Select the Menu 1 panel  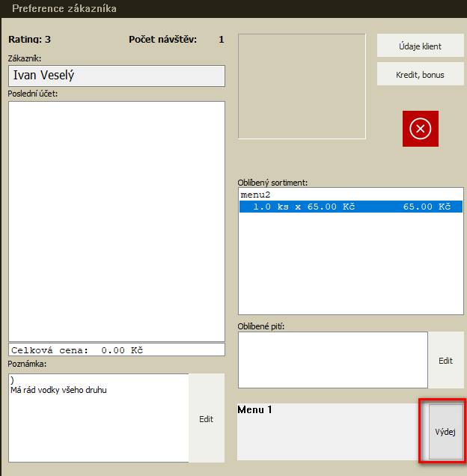[x=327, y=432]
